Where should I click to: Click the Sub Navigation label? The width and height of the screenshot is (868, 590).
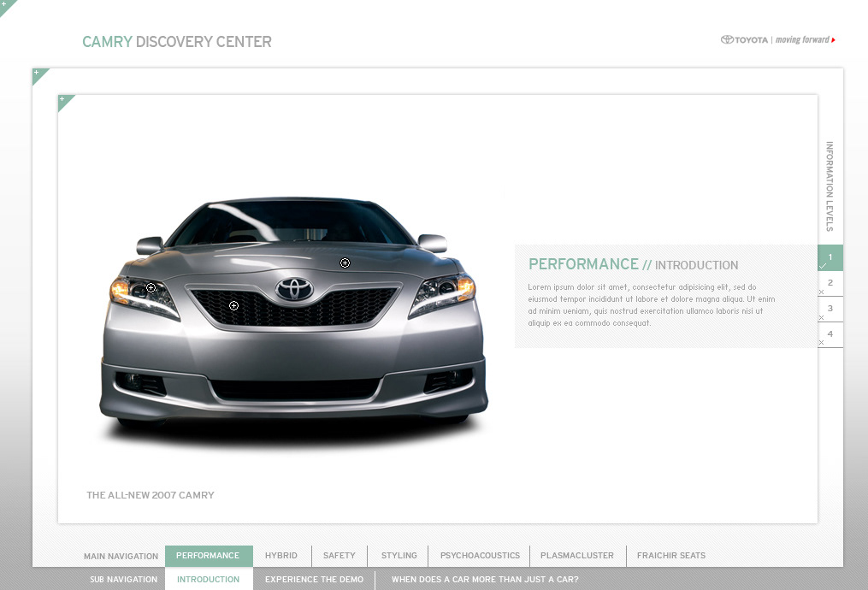coord(123,580)
